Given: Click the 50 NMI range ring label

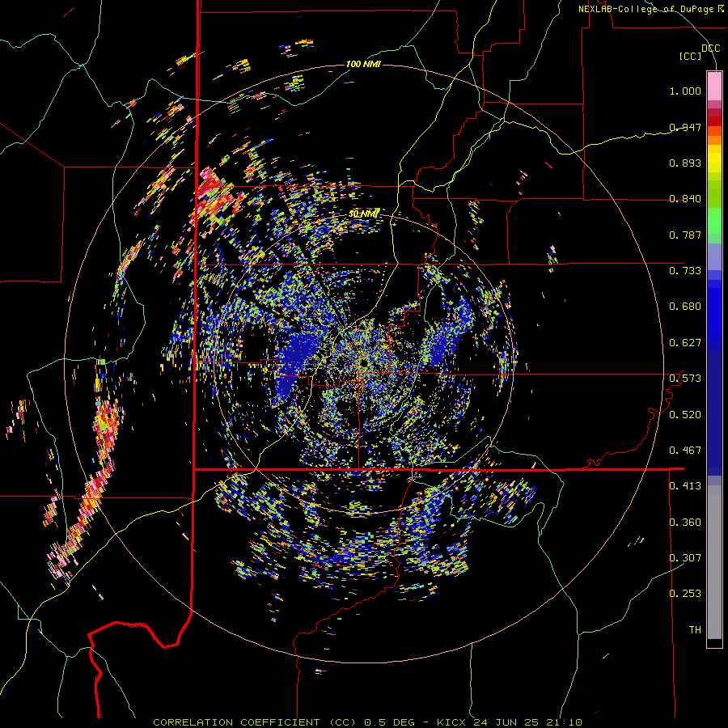Looking at the screenshot, I should click(x=363, y=214).
